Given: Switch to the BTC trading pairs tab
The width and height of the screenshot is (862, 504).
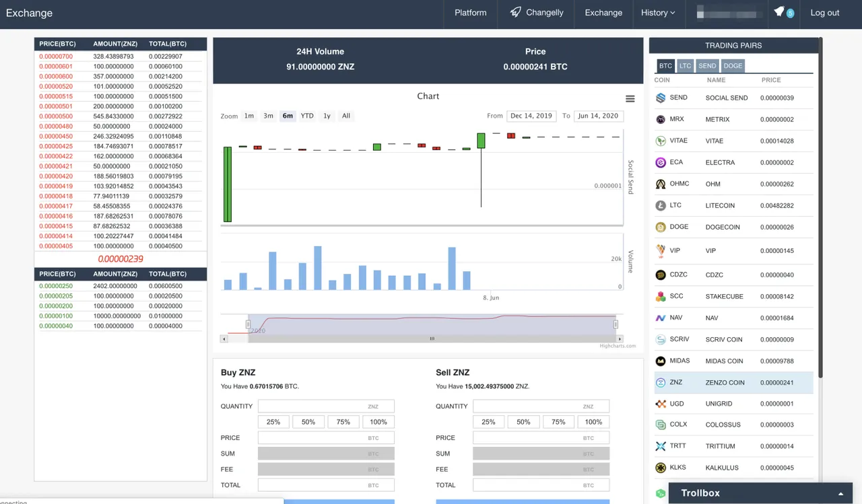Looking at the screenshot, I should point(665,66).
